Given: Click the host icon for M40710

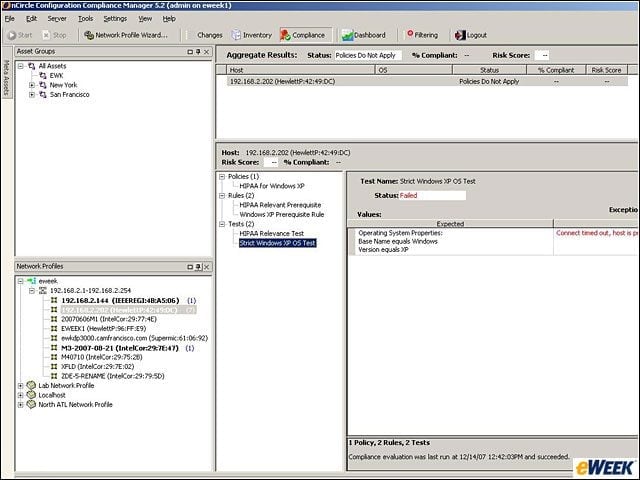Looking at the screenshot, I should [x=54, y=357].
